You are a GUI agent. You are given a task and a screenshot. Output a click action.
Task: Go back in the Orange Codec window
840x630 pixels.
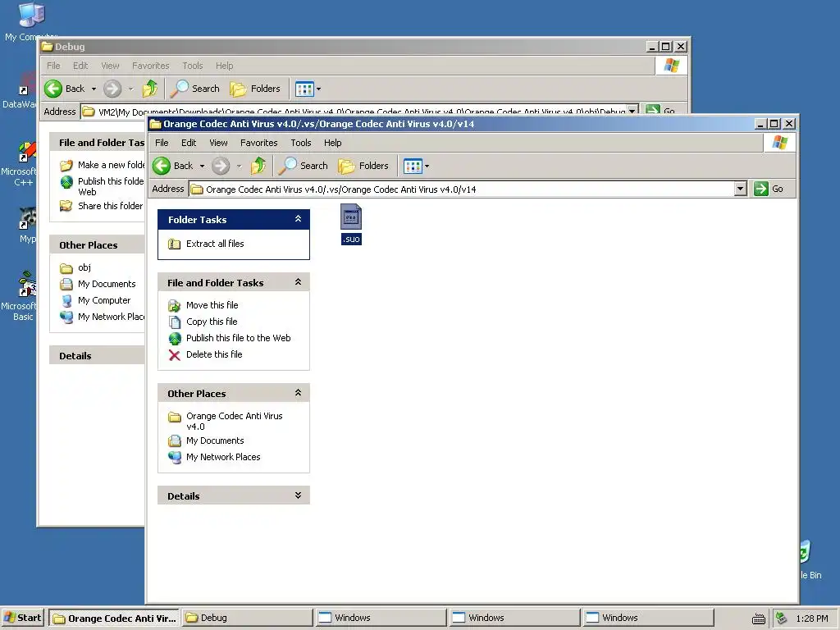pos(172,166)
